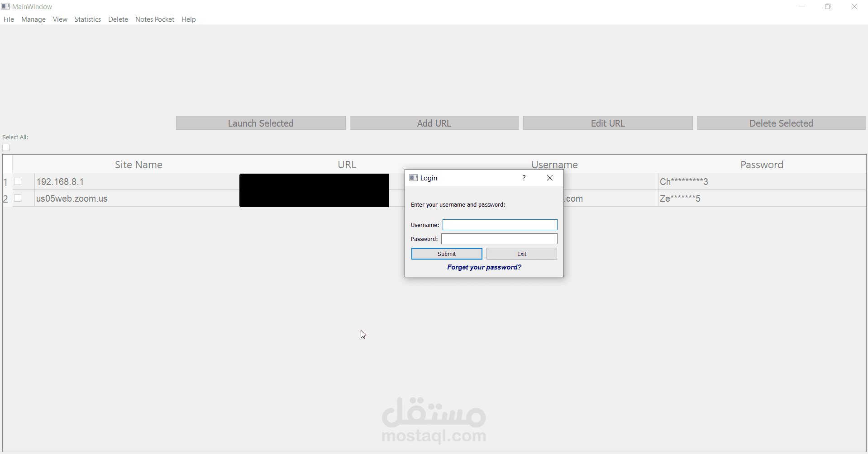Image resolution: width=868 pixels, height=454 pixels.
Task: Open the Forget your password link
Action: pos(484,267)
